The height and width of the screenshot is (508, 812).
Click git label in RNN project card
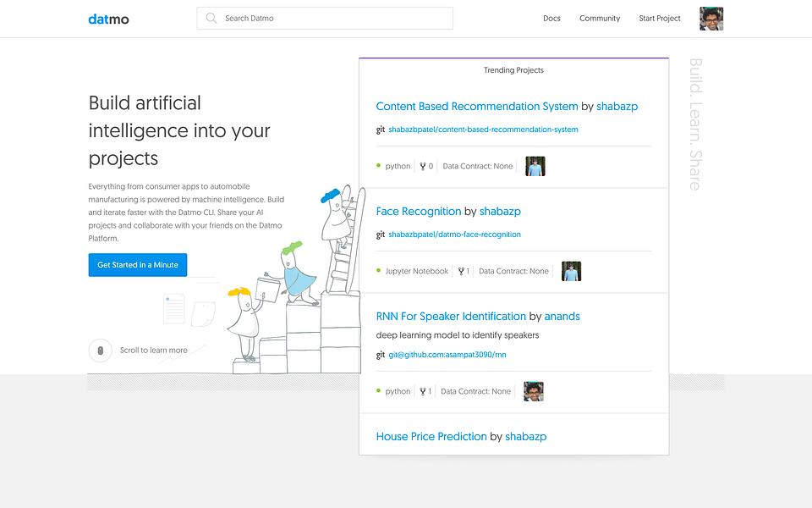[x=381, y=355]
